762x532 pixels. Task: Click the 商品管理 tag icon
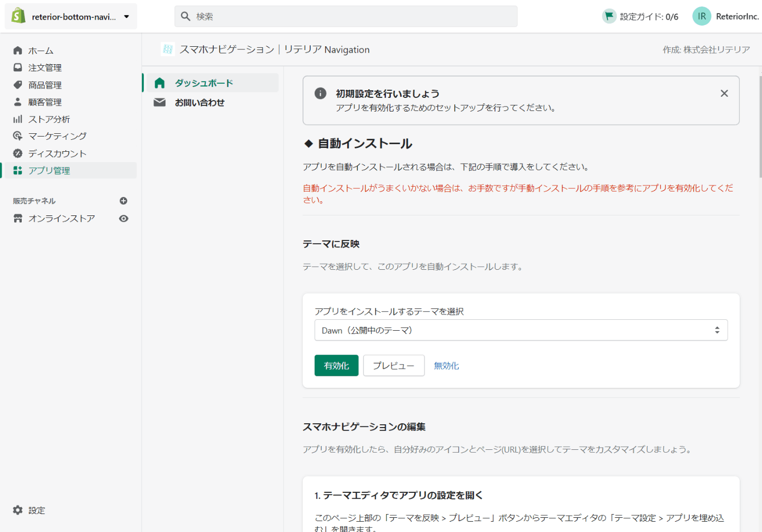click(18, 85)
